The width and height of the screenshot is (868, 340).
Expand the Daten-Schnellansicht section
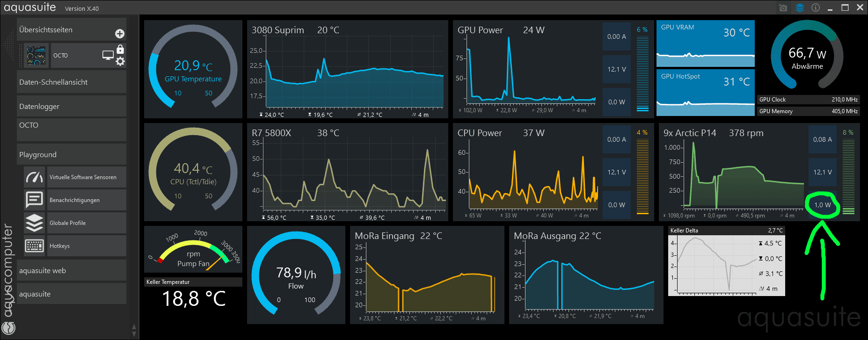(72, 82)
